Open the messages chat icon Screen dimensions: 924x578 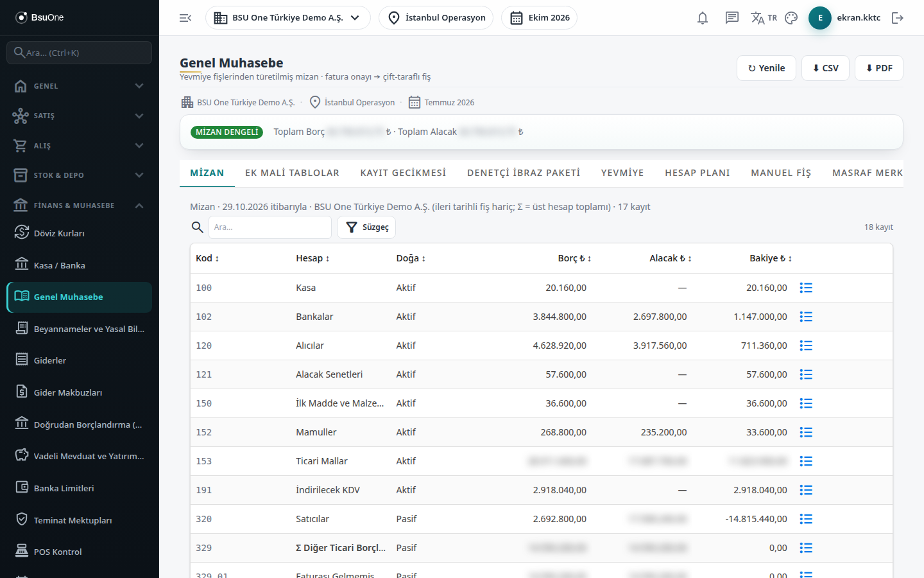pyautogui.click(x=732, y=18)
